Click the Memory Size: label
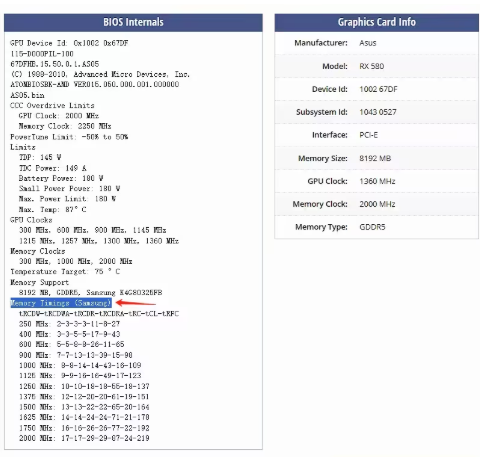This screenshot has height=457, width=480. coord(323,158)
